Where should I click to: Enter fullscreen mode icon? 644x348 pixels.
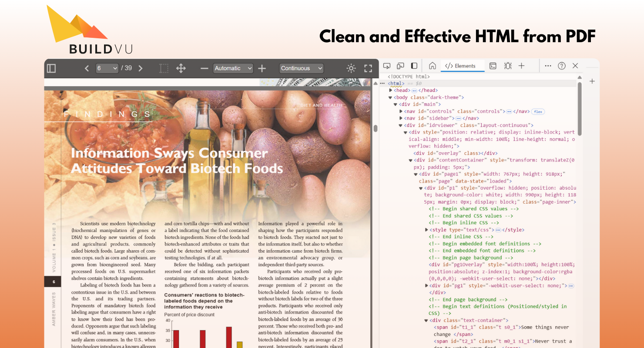click(368, 68)
